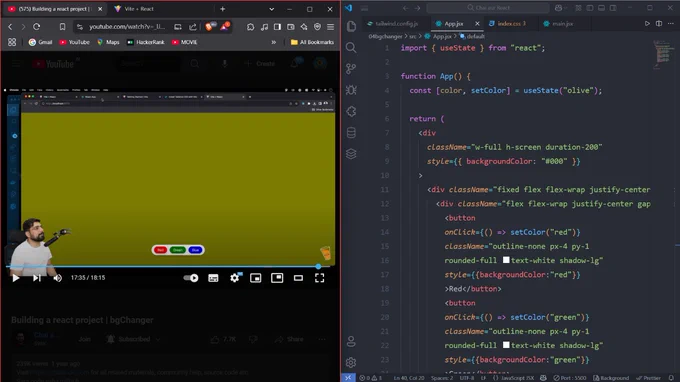The image size is (680, 382).
Task: Open the VS Code Search panel
Action: click(351, 48)
